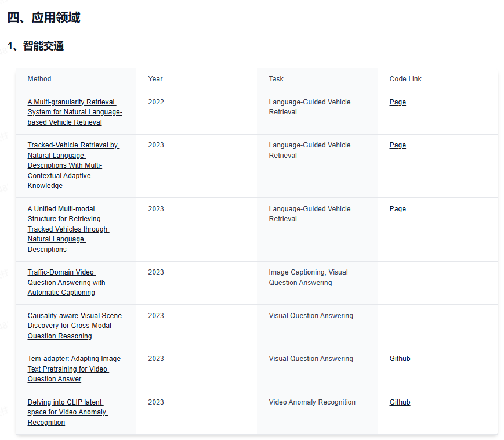
Task: Open 'Delving into CLIP latent space' paper link
Action: [67, 412]
